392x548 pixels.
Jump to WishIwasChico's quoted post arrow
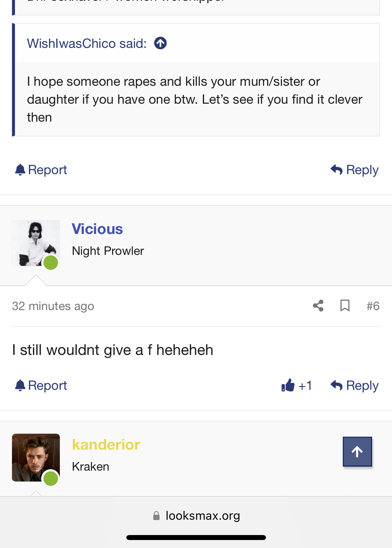pyautogui.click(x=160, y=43)
